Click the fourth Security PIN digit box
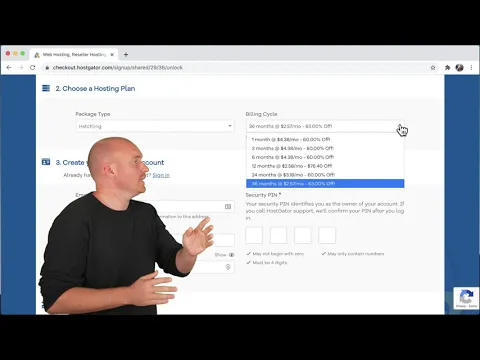Image resolution: width=480 pixels, height=360 pixels. 327,235
